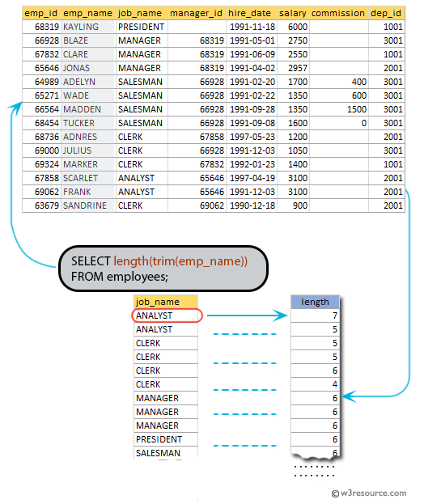Viewport: 424px width, 504px height.
Task: Click the salary value 1050
Action: coord(293,150)
